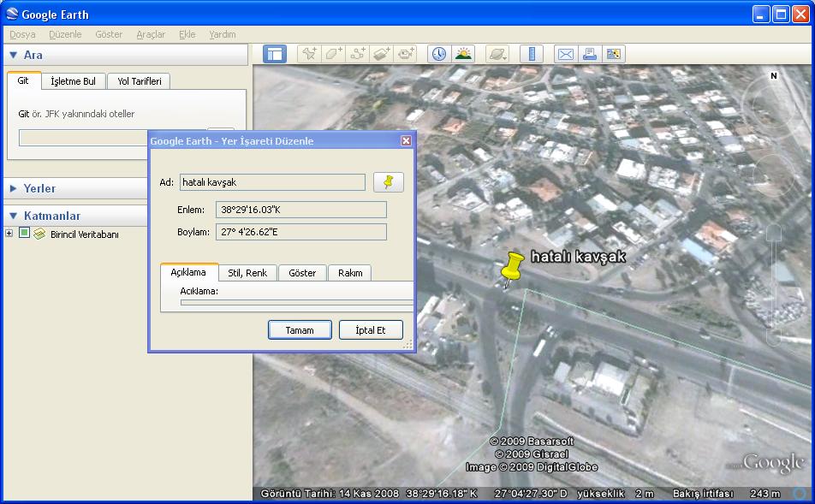This screenshot has height=504, width=815.
Task: Toggle the Birincil Veritabanı checkbox
Action: 24,233
